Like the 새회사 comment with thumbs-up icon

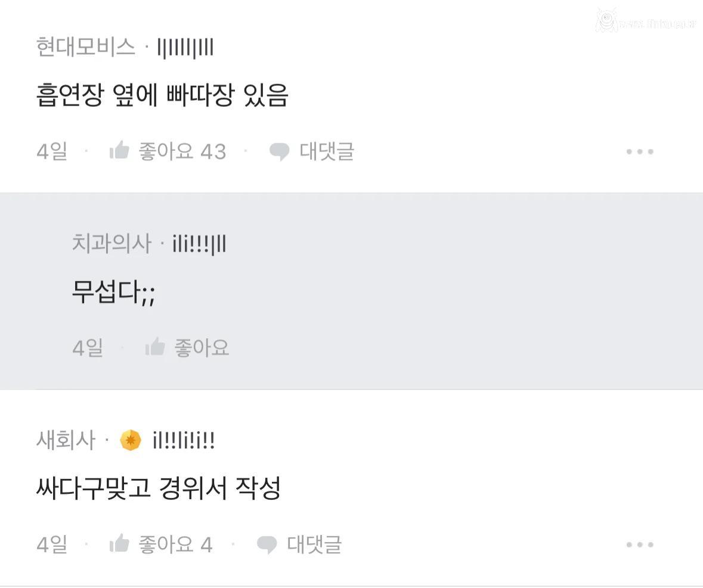tap(120, 544)
